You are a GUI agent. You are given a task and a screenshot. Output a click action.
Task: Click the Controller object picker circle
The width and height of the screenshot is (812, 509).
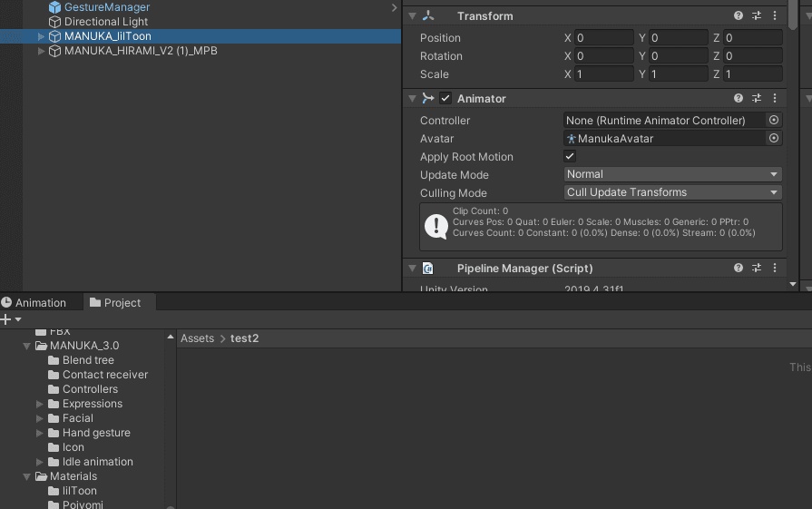pyautogui.click(x=774, y=120)
